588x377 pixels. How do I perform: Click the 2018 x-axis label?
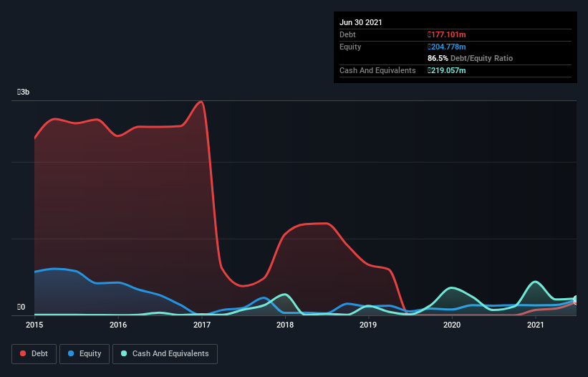pos(285,325)
